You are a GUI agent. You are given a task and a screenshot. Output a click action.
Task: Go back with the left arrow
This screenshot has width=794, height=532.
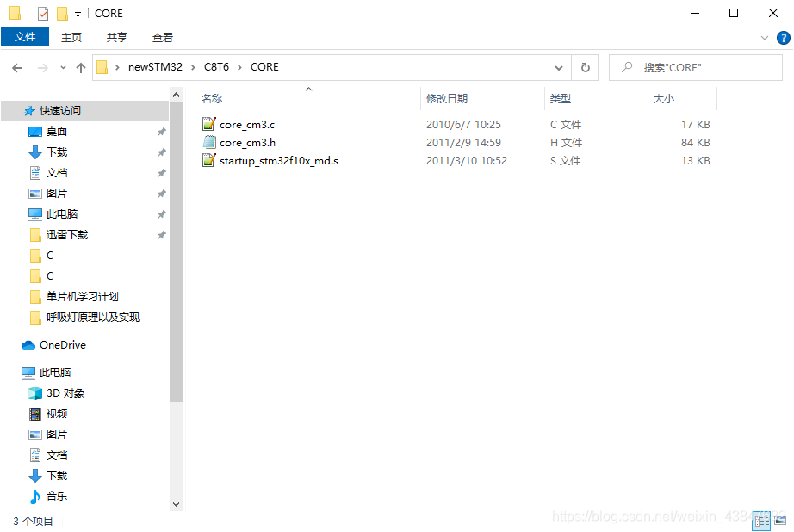coord(17,68)
